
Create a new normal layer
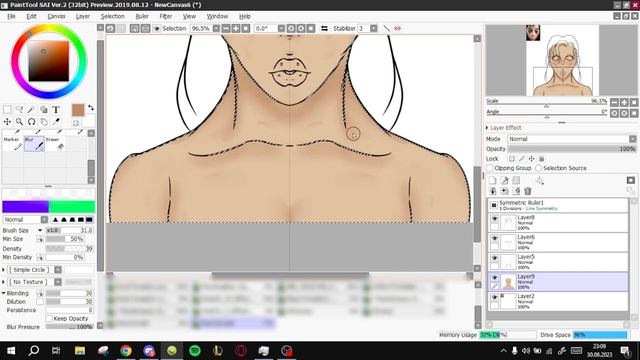coord(493,180)
